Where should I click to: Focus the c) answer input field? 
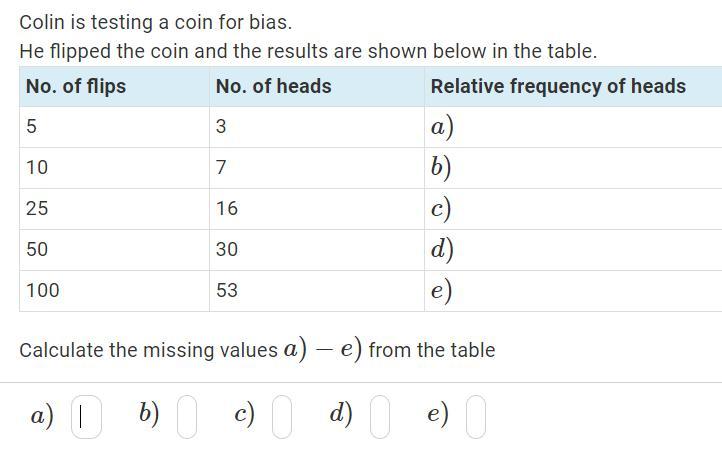[x=282, y=417]
